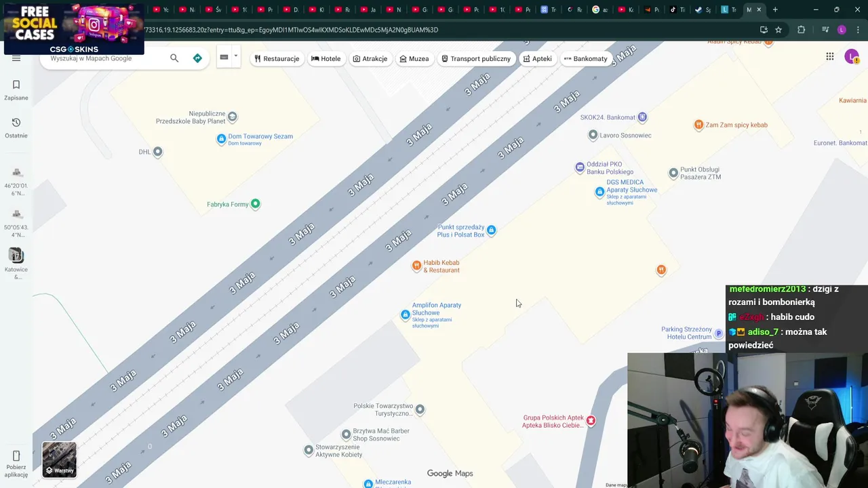Screen dimensions: 868x488
Task: Click the search magnifier icon
Action: (x=174, y=58)
